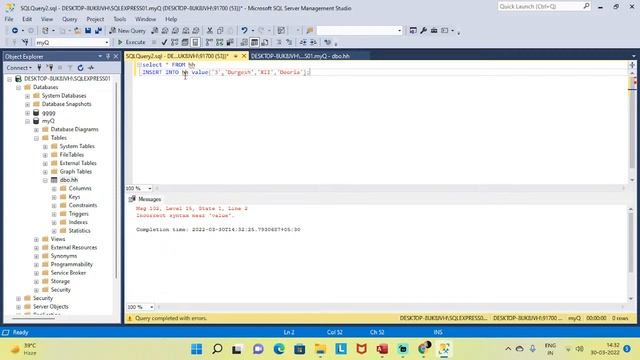Click the Find toolbar combo box

click(359, 31)
